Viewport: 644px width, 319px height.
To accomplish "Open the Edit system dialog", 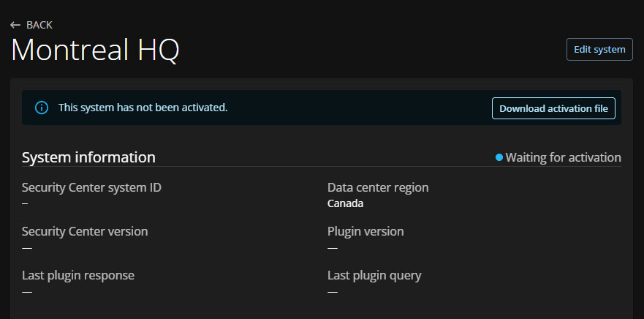I will [x=599, y=50].
